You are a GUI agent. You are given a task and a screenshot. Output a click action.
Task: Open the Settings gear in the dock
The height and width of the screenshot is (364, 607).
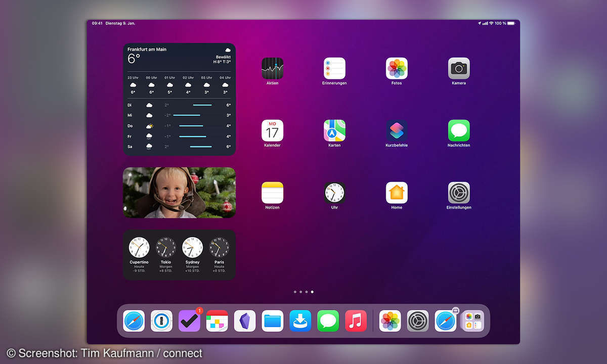[418, 321]
